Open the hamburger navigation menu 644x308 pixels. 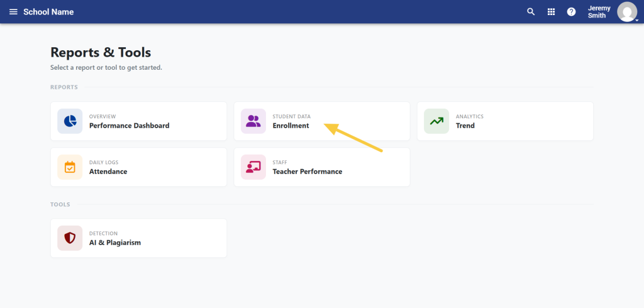pyautogui.click(x=14, y=12)
